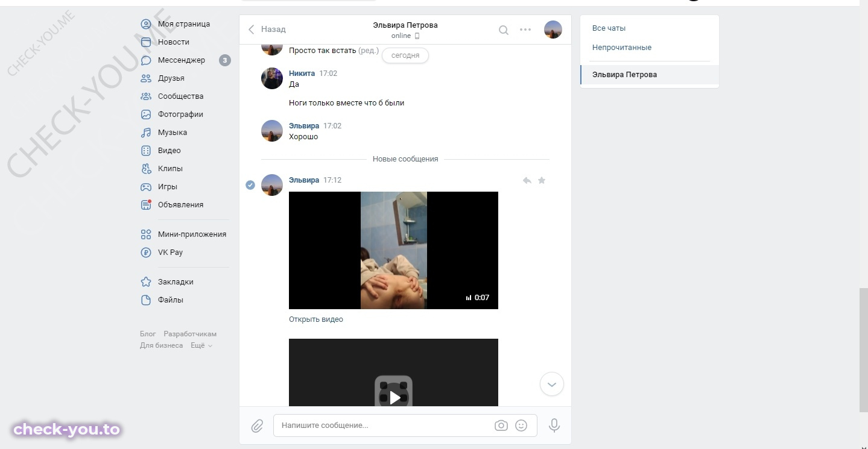Screen dimensions: 868x449
Task: Start voice message with microphone icon
Action: (554, 425)
